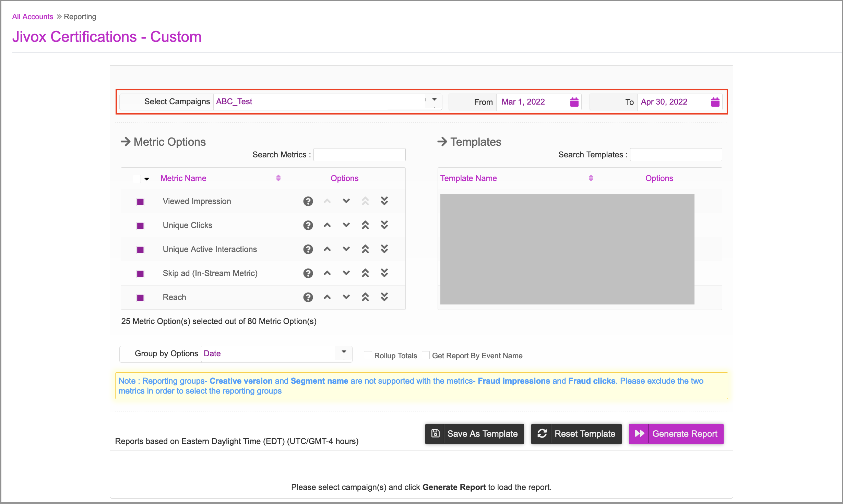843x504 pixels.
Task: Move Skip ad metric to bottom
Action: tap(384, 273)
